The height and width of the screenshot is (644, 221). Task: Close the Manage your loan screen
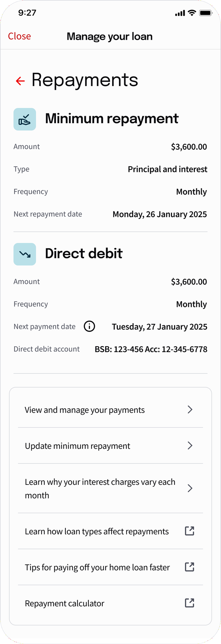[x=19, y=36]
